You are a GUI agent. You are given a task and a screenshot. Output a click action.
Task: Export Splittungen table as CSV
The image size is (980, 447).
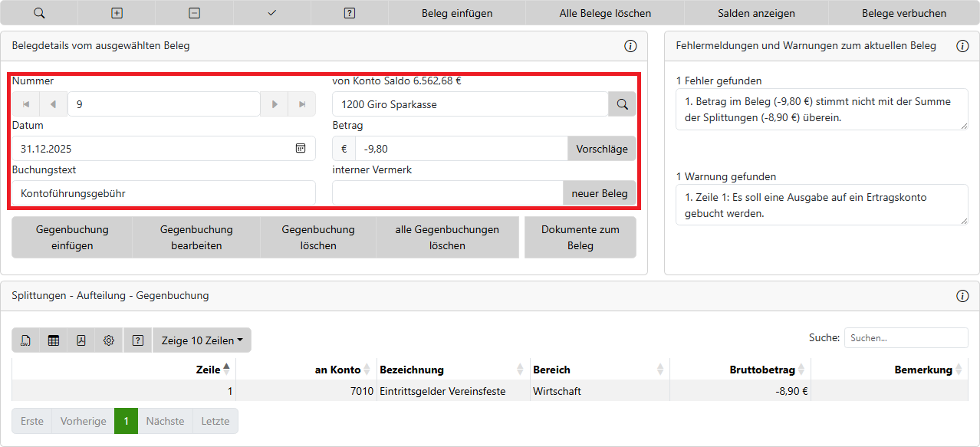point(26,340)
